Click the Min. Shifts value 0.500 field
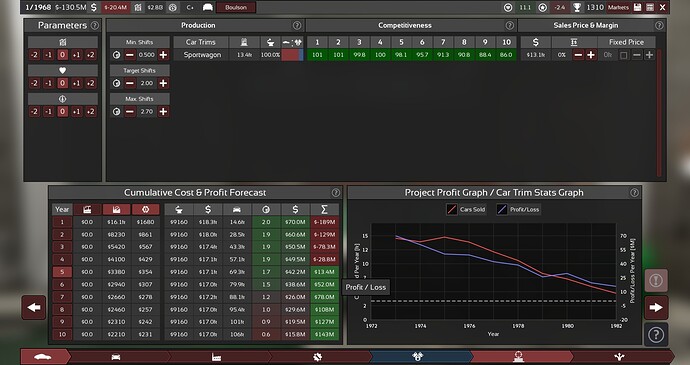This screenshot has height=365, width=690. point(147,55)
